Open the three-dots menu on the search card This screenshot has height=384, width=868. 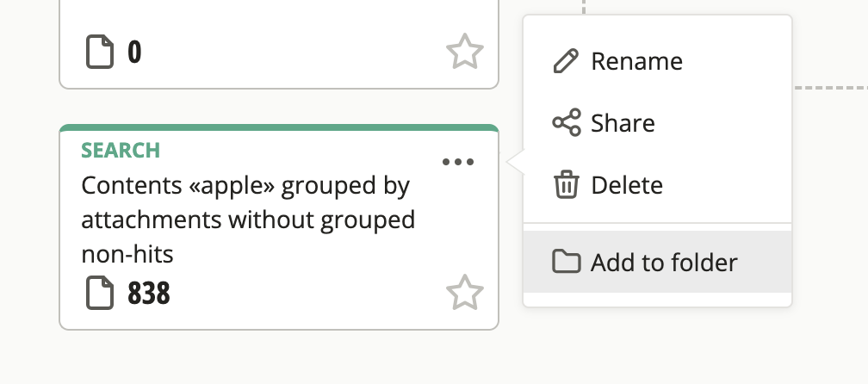[458, 162]
